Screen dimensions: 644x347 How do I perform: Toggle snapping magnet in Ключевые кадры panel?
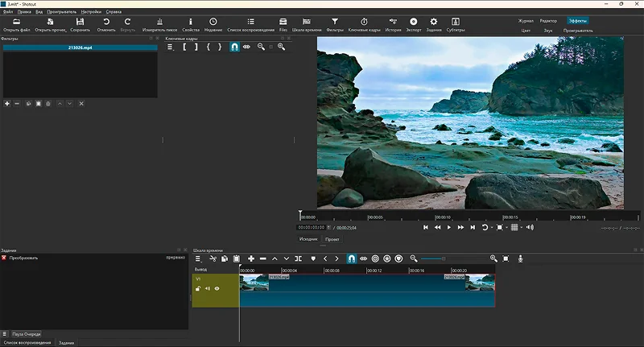coord(234,47)
